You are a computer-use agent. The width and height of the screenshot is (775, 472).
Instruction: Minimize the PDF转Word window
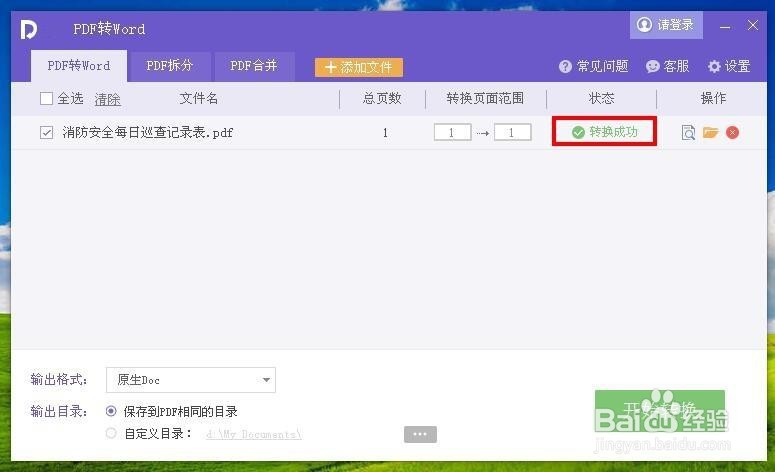725,27
